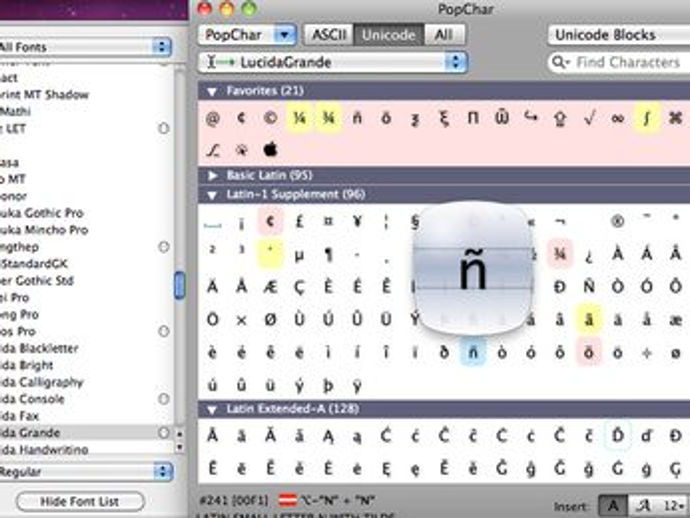Select the capital N with tilde
Screen dimensions: 690x518
click(x=589, y=287)
